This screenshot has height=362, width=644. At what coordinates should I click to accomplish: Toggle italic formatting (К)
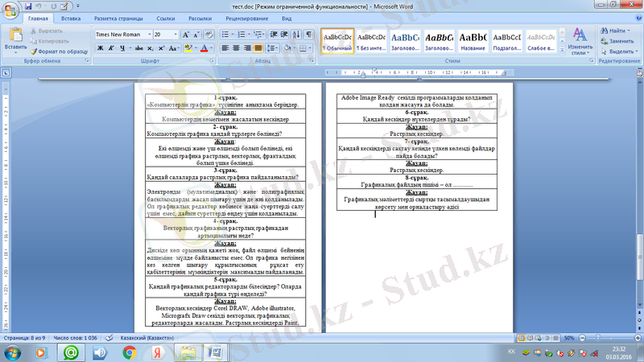click(111, 48)
